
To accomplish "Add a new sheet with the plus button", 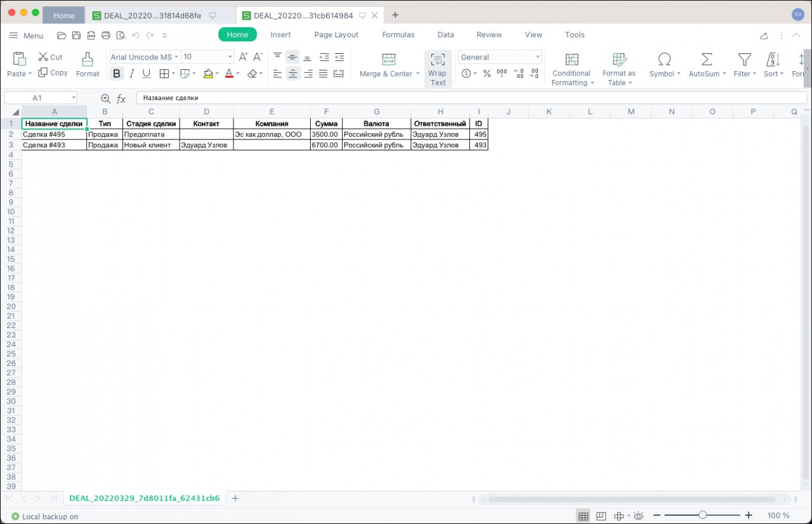I will tap(235, 499).
